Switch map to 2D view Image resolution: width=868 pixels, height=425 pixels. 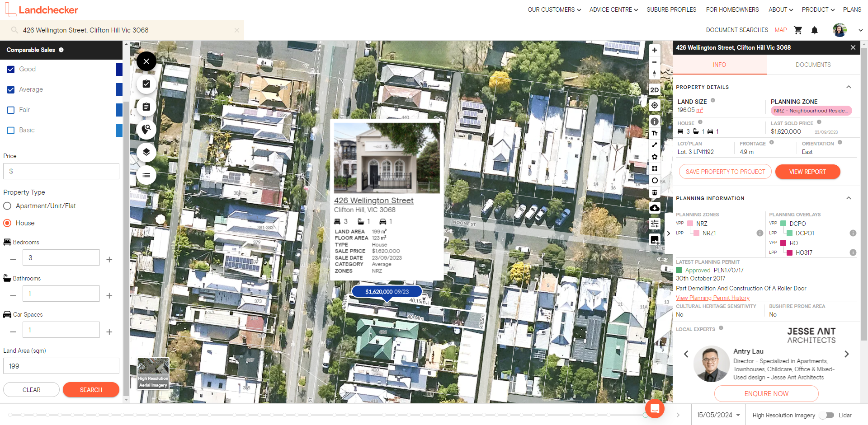point(654,90)
